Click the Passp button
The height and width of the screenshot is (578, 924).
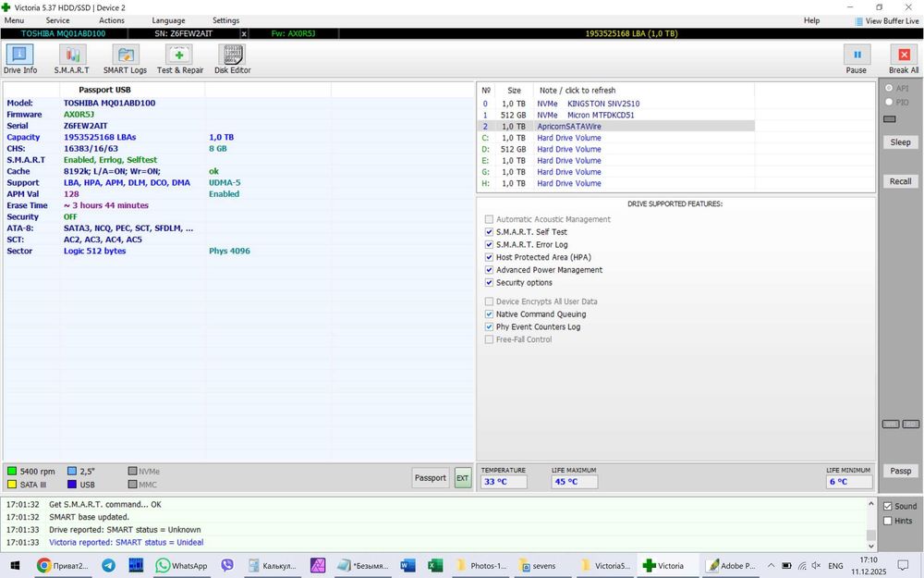tap(900, 471)
